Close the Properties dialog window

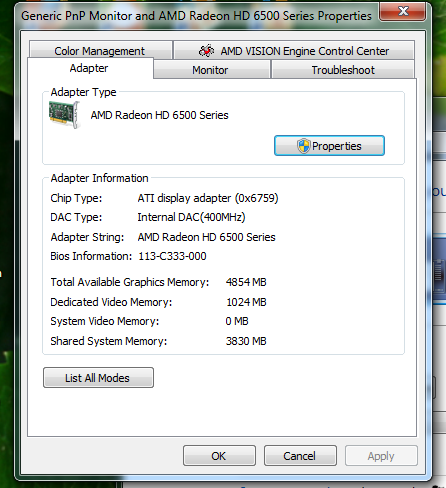[403, 11]
